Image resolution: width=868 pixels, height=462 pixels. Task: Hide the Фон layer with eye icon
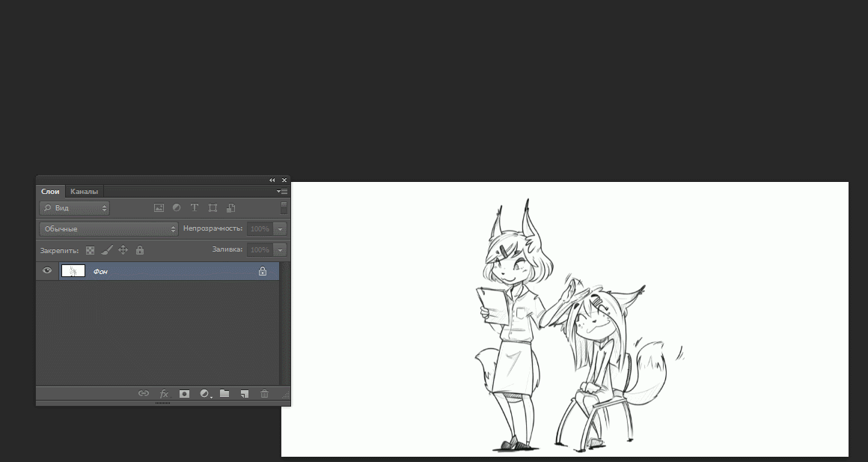[47, 271]
